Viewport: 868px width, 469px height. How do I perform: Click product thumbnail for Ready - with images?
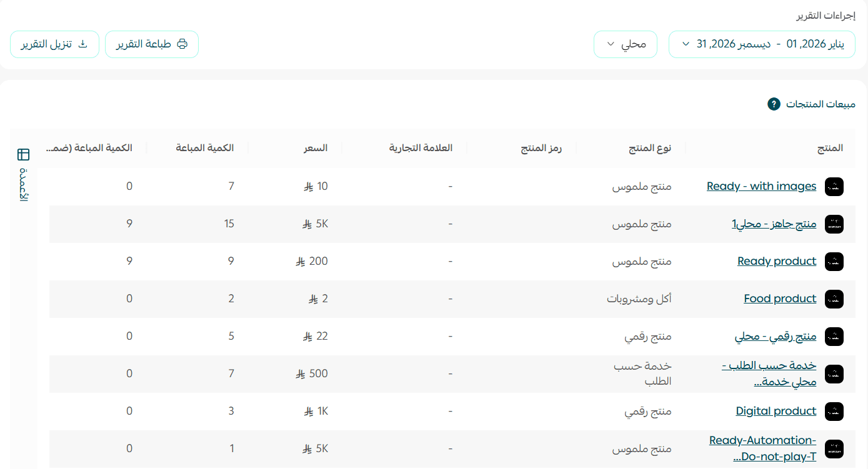point(834,186)
